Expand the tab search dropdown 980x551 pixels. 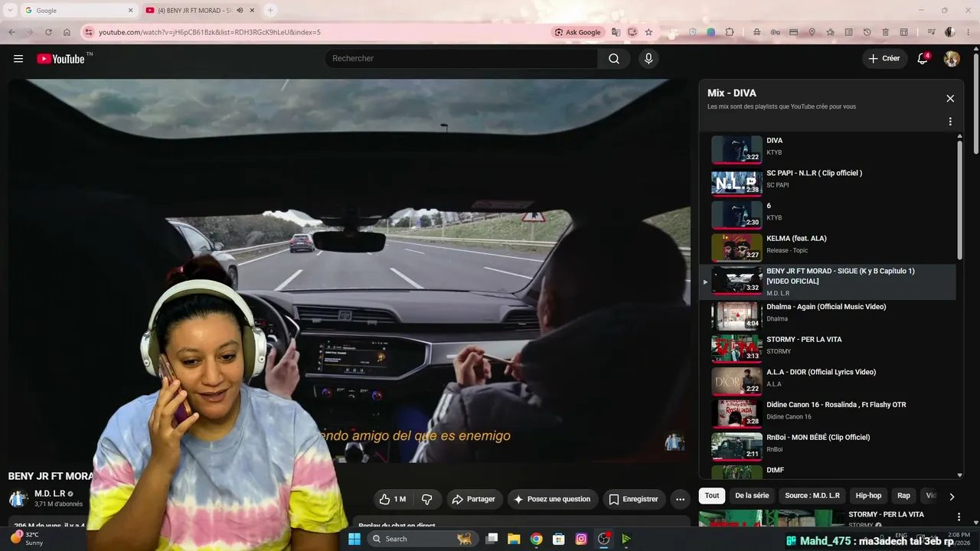(10, 10)
